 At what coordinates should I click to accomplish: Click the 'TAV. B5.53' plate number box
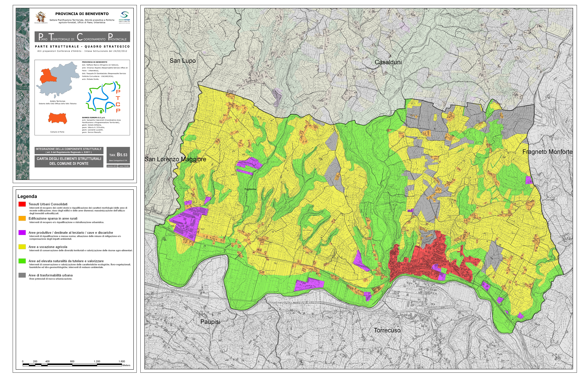[118, 155]
